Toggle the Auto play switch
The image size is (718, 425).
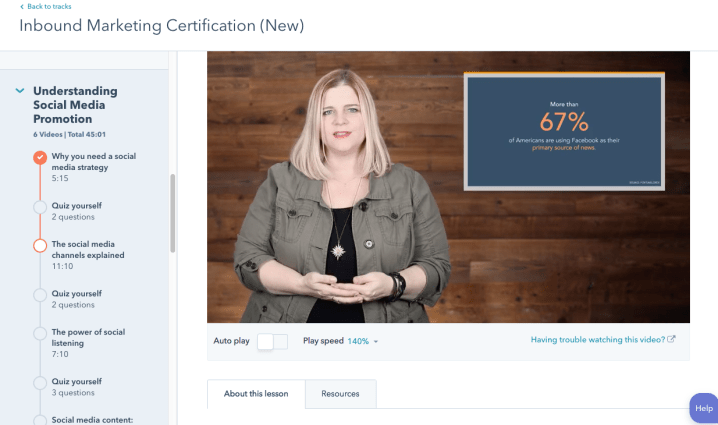pyautogui.click(x=271, y=341)
